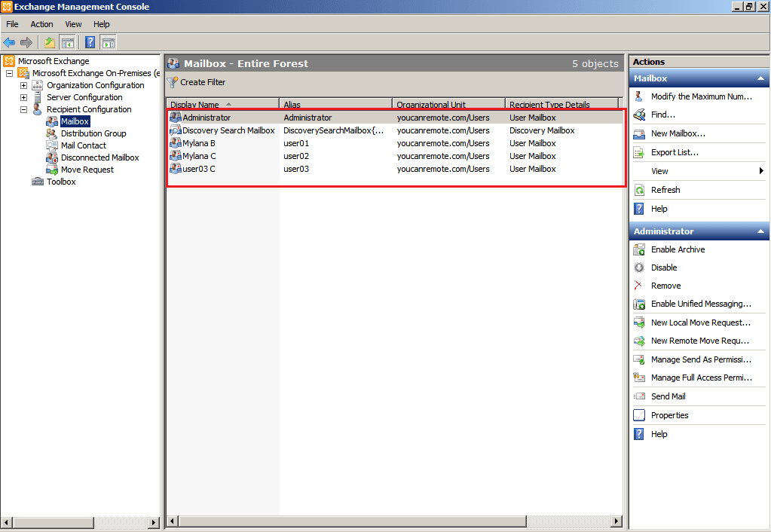Click the Back arrow toolbar icon

(x=9, y=42)
